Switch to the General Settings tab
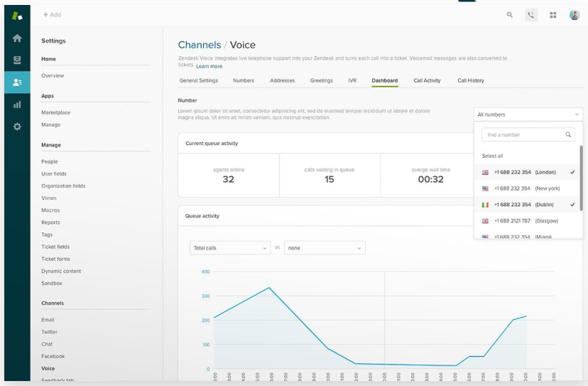The image size is (588, 386). click(198, 80)
